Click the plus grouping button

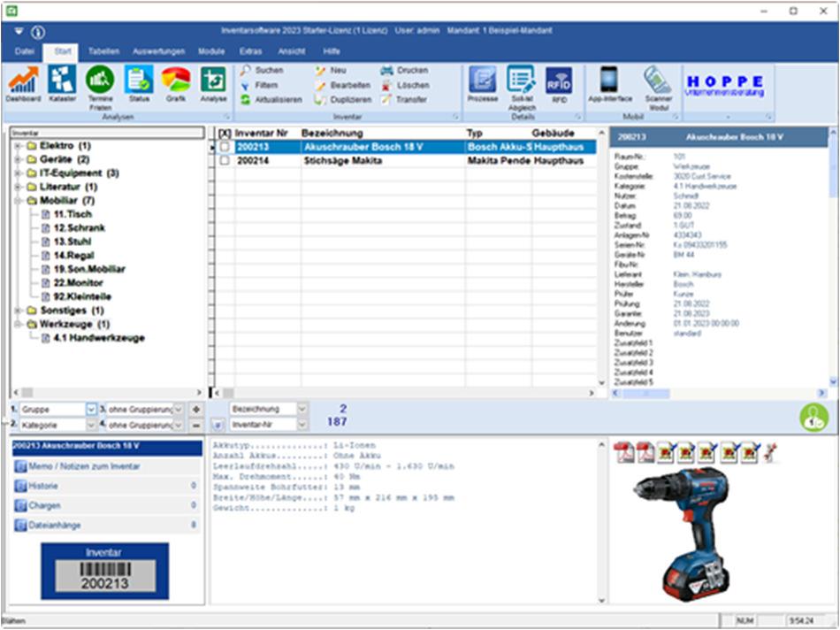tap(196, 410)
